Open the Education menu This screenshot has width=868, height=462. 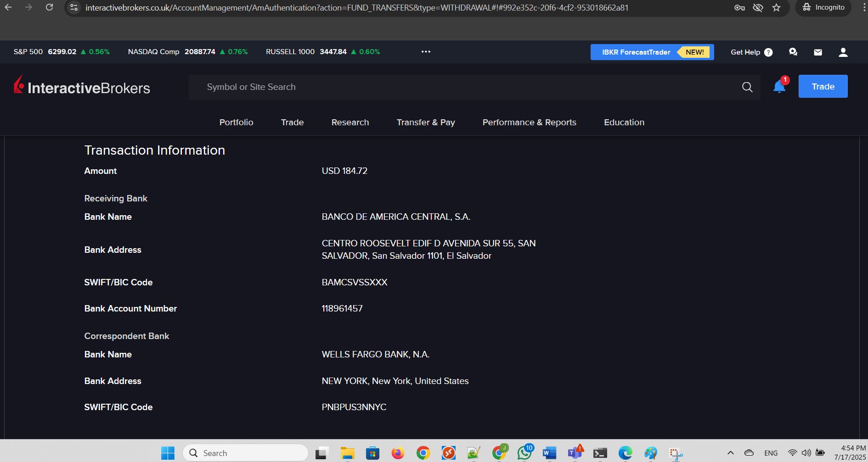click(624, 122)
